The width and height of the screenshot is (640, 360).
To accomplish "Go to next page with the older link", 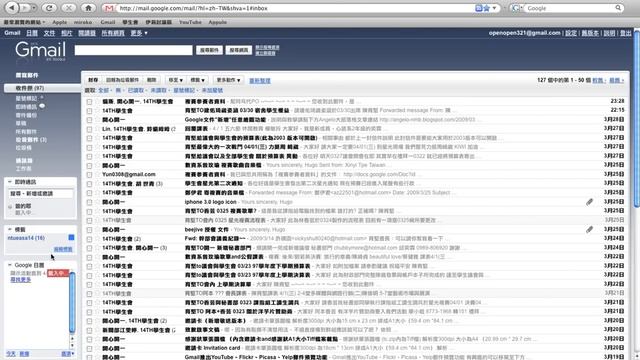I will (x=599, y=80).
